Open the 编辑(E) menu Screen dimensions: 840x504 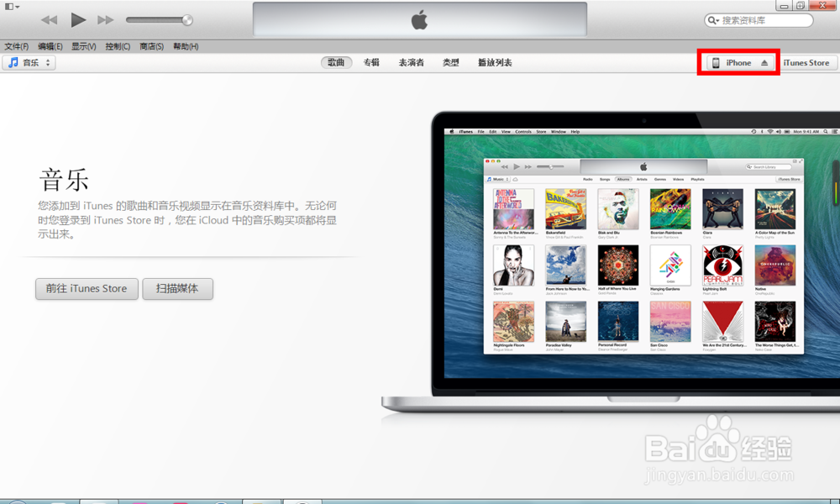[50, 46]
